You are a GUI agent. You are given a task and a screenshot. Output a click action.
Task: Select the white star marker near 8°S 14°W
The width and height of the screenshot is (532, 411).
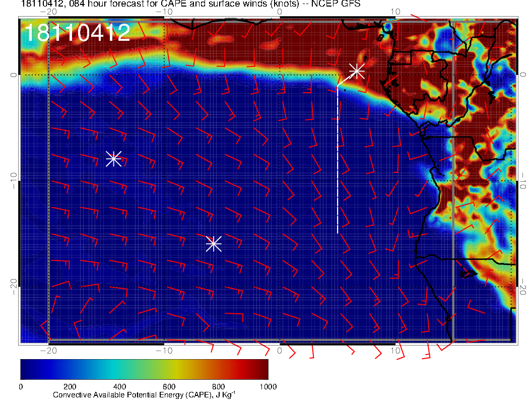point(114,159)
